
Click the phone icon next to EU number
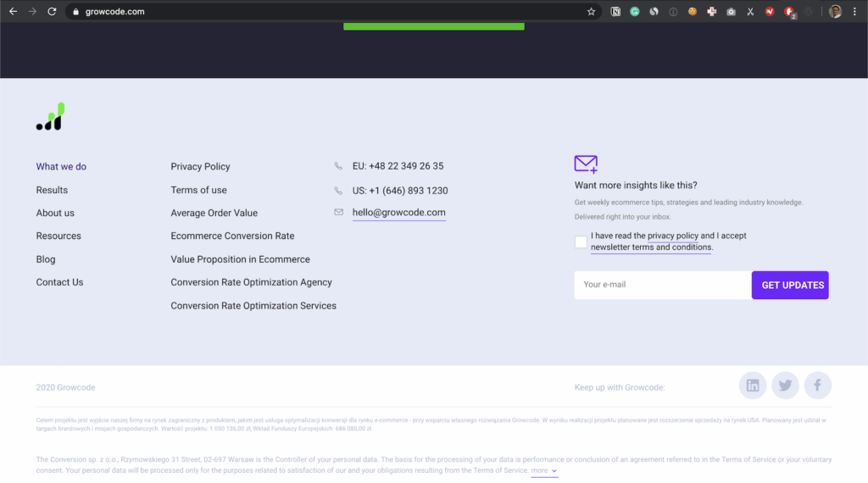[x=338, y=166]
